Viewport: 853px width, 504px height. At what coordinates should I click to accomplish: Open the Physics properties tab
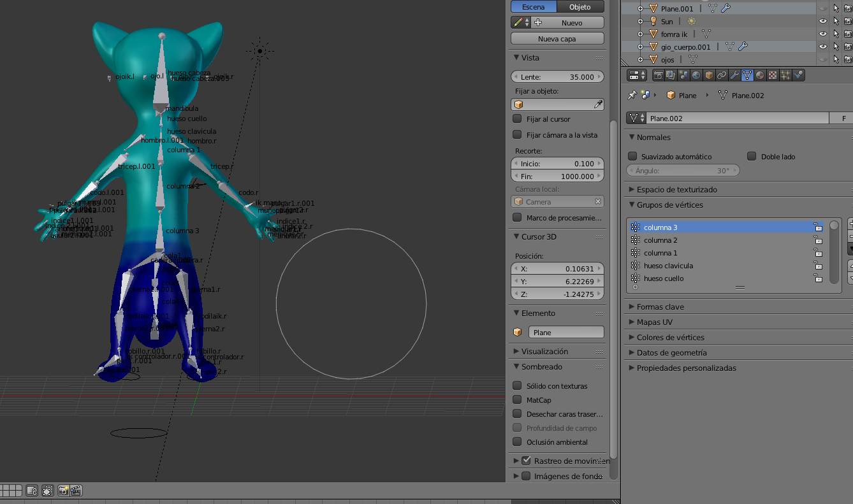tap(798, 75)
